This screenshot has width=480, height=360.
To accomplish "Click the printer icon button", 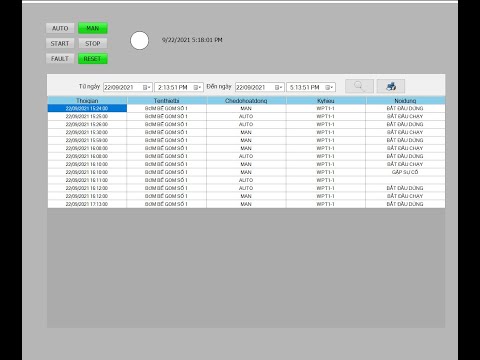I will point(391,86).
